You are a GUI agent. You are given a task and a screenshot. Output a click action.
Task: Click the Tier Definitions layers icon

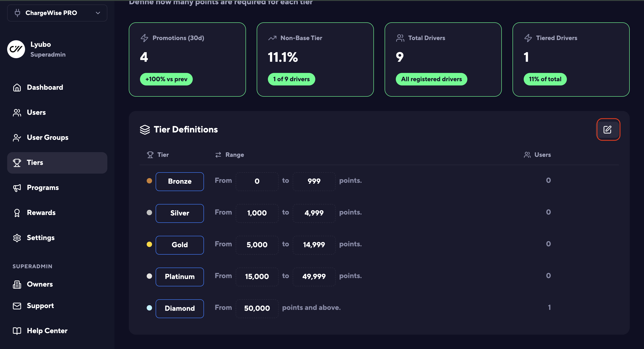tap(145, 130)
